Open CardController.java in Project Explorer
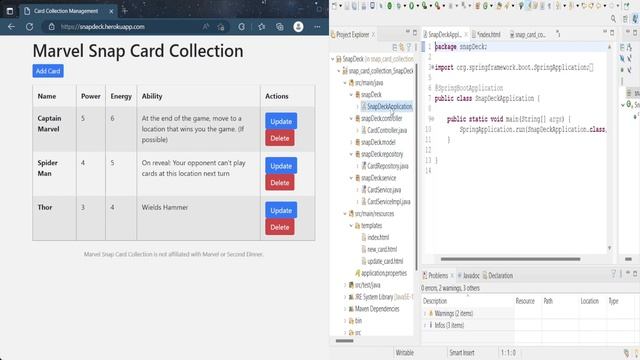The image size is (640, 360). 384,130
